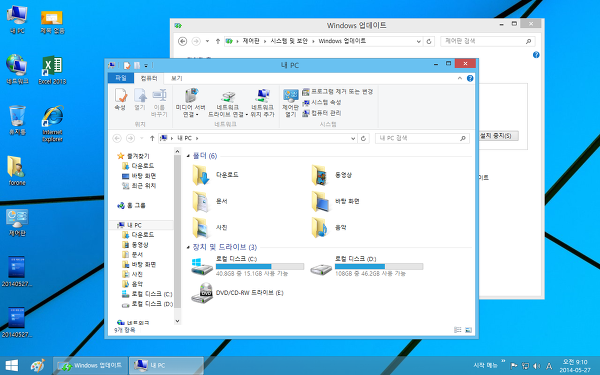Select 로컬 디스크 (C:) in the navigation pane
The width and height of the screenshot is (600, 375).
tap(147, 294)
